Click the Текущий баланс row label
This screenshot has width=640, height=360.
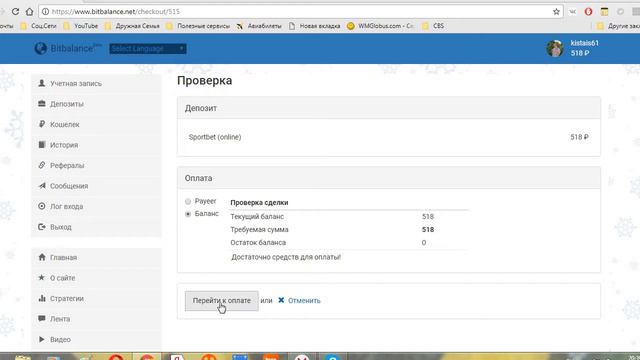tap(257, 216)
